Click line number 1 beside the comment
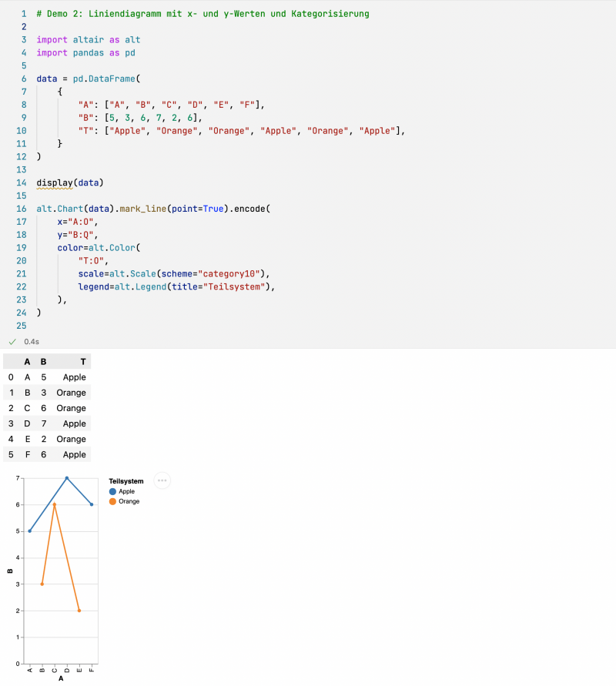The height and width of the screenshot is (686, 616). [x=22, y=13]
